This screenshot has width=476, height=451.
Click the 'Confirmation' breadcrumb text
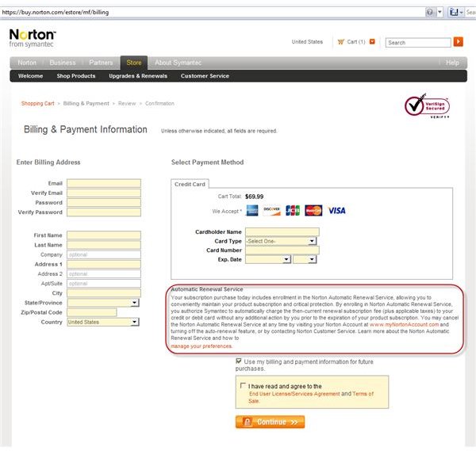click(159, 103)
